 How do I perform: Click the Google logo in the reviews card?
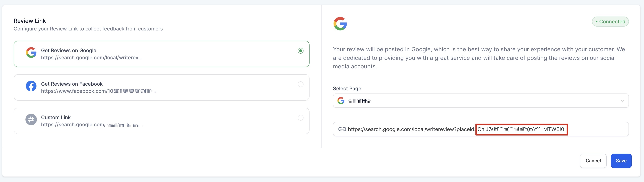pos(31,53)
